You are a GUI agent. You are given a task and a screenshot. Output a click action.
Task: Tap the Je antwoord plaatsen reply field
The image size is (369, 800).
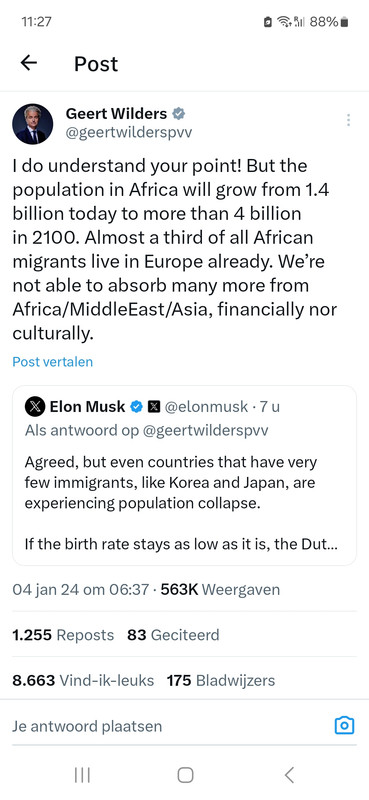[166, 726]
